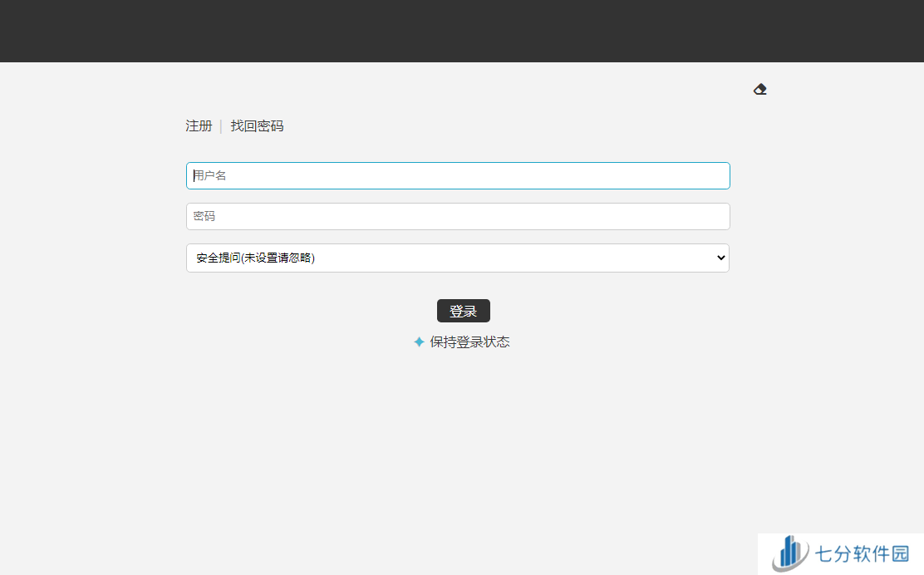The image size is (924, 575).
Task: Select the 注册 register link
Action: (x=199, y=126)
